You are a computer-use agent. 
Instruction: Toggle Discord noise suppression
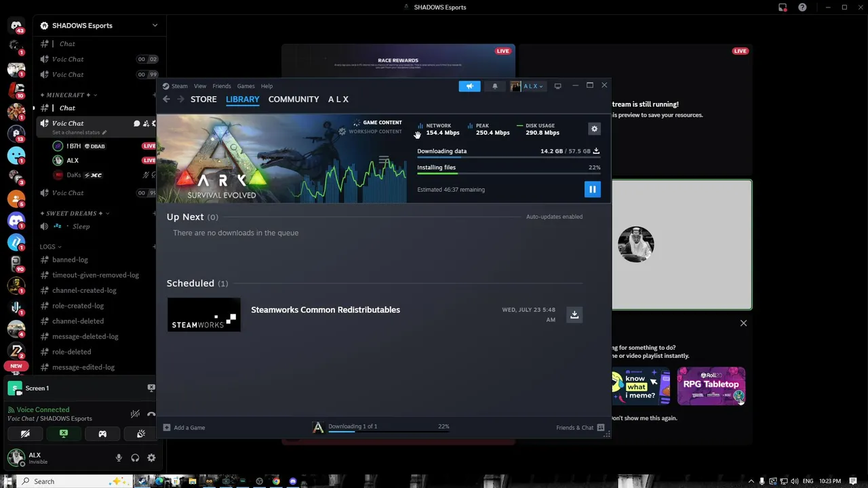pyautogui.click(x=135, y=413)
